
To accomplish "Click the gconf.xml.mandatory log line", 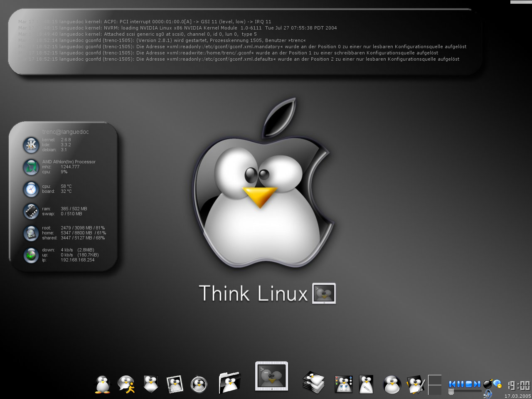I will pyautogui.click(x=242, y=47).
